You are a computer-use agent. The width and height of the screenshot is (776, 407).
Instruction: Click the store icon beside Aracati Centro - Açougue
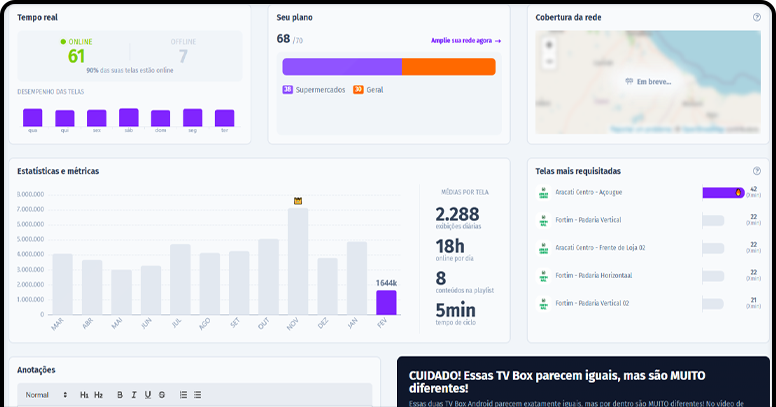point(544,192)
